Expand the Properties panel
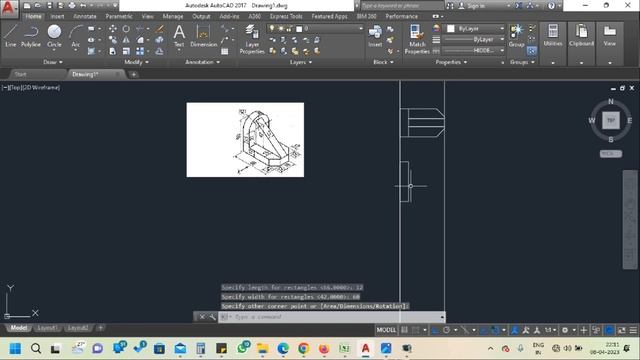Image resolution: width=640 pixels, height=360 pixels. pyautogui.click(x=451, y=62)
